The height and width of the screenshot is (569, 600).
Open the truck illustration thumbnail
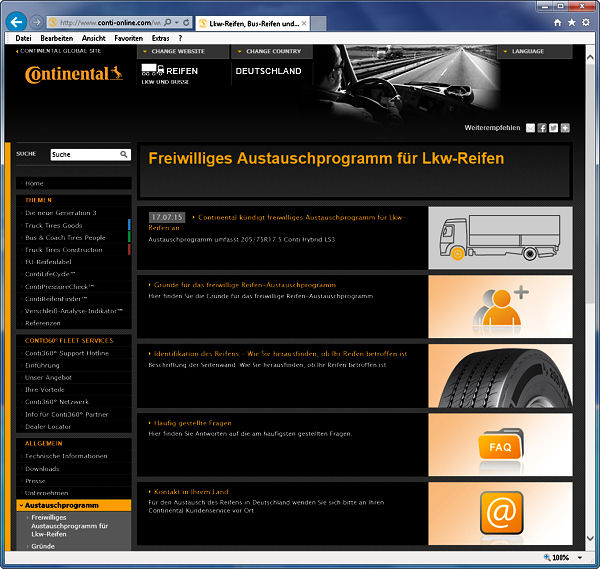500,238
